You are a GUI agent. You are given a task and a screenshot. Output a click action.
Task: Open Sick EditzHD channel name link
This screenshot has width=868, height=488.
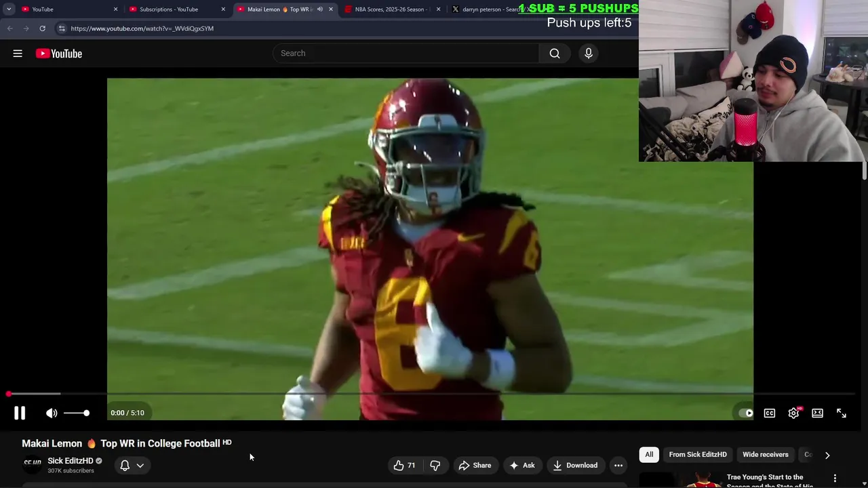point(71,461)
